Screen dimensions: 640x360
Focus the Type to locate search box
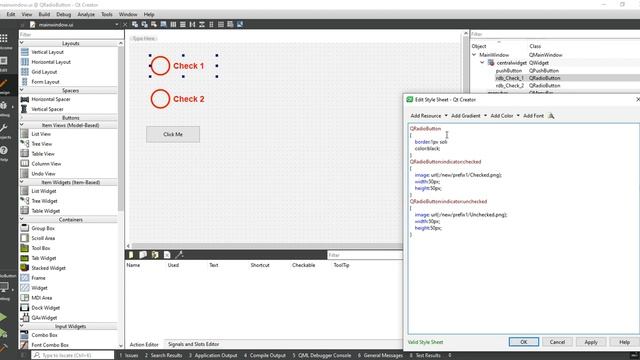(x=73, y=355)
